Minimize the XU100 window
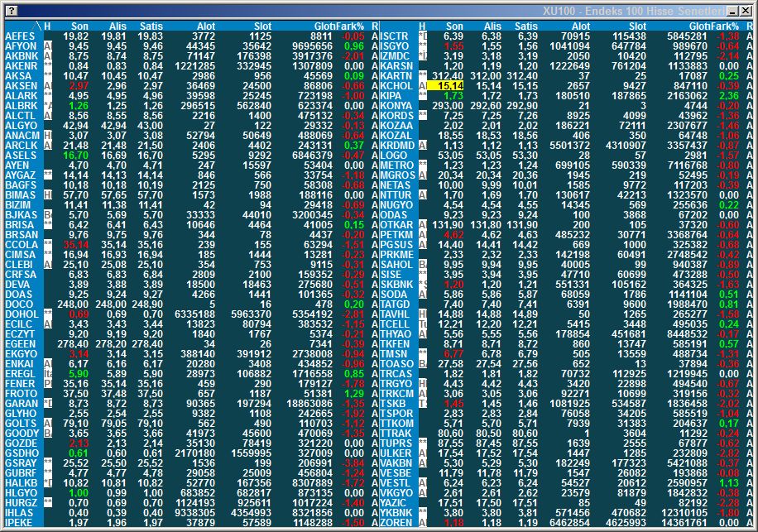This screenshot has width=758, height=532. point(732,11)
